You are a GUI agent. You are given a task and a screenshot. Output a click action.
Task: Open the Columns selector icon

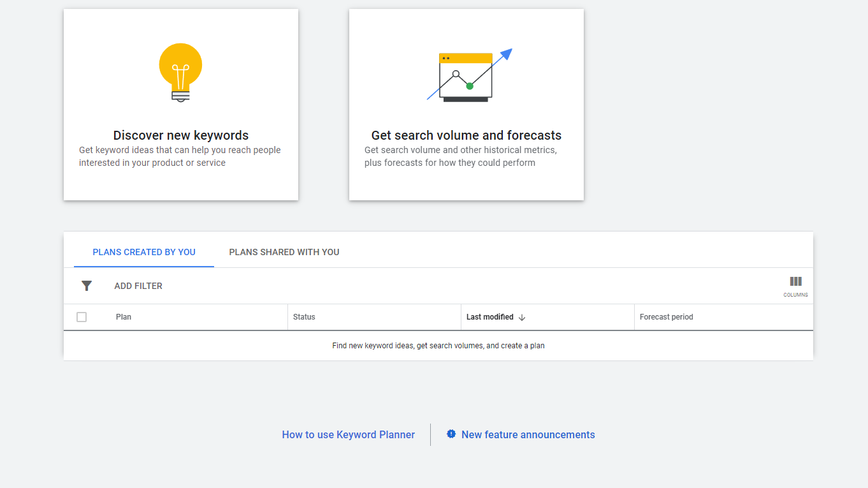(795, 285)
